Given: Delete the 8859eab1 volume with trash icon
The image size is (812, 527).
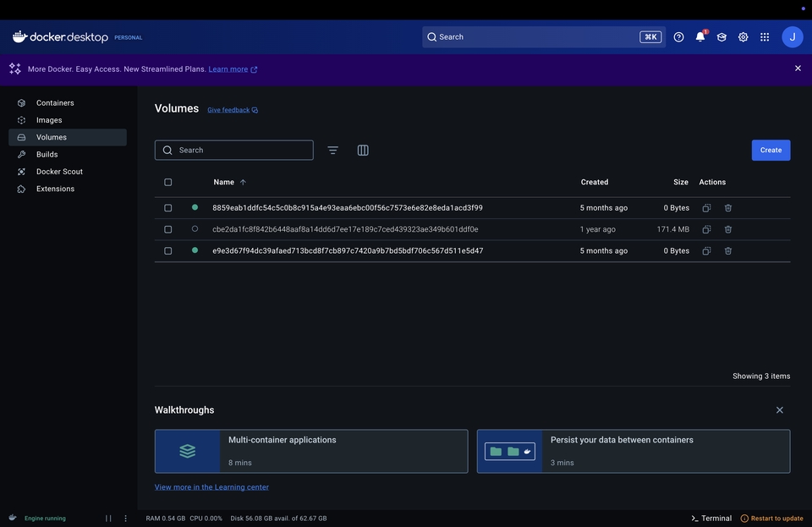Looking at the screenshot, I should click(728, 207).
